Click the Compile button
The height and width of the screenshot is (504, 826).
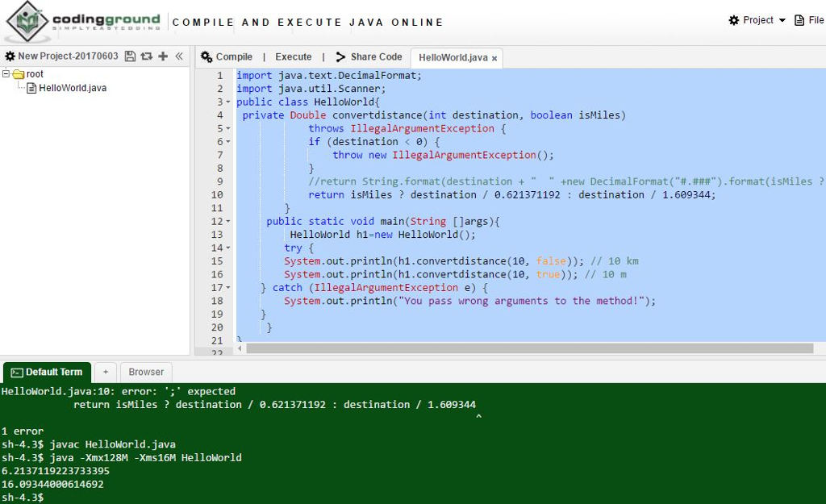227,56
